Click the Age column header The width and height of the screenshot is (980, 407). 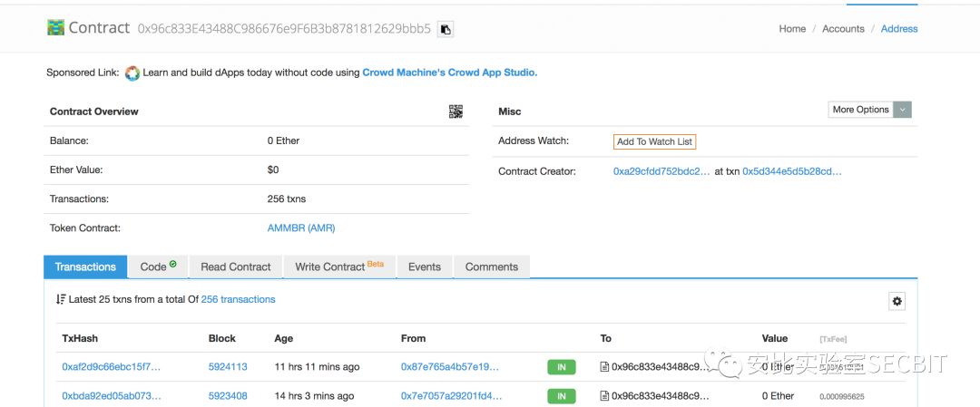[x=284, y=338]
